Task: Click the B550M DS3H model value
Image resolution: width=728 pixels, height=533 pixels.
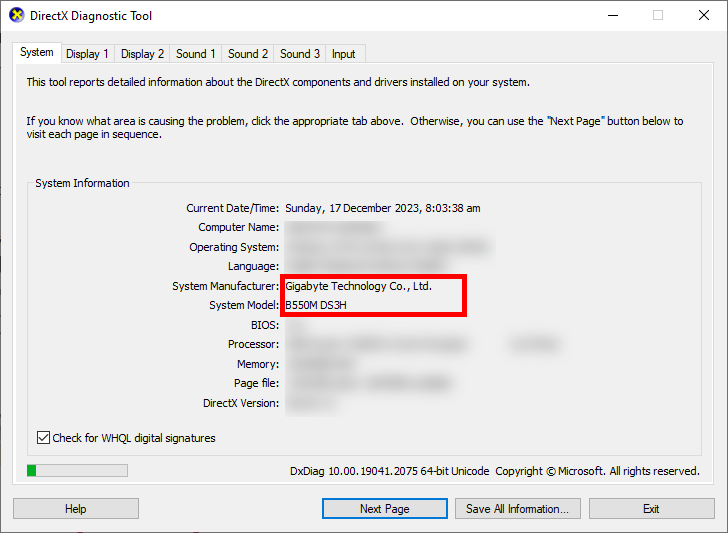Action: click(316, 305)
